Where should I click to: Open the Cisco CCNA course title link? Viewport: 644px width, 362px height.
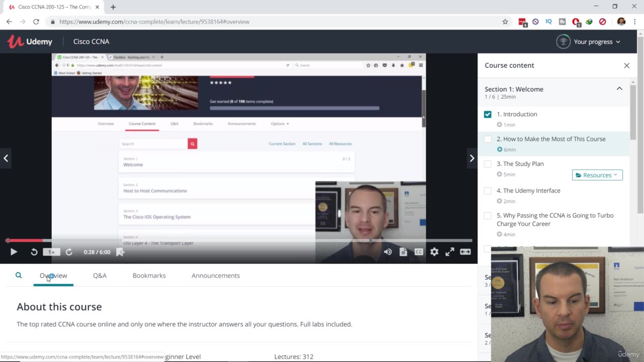pos(91,42)
